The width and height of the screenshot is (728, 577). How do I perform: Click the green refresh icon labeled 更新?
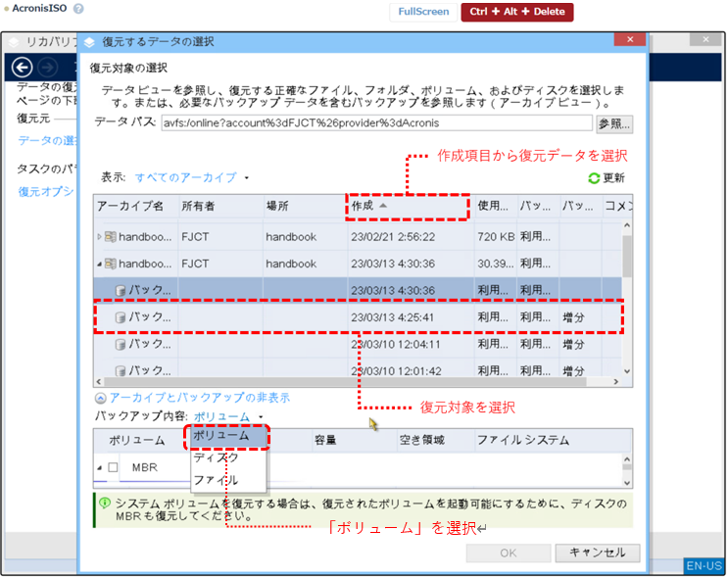coord(594,178)
